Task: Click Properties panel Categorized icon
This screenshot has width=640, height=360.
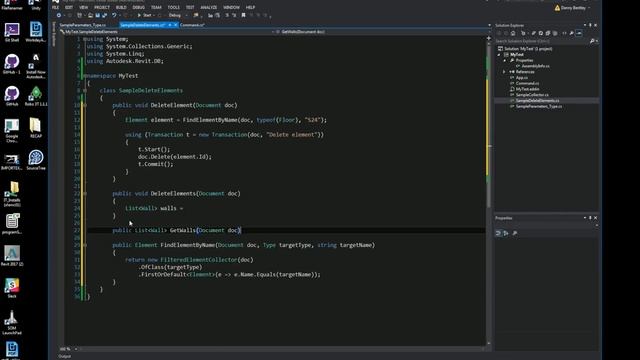Action: [x=498, y=233]
